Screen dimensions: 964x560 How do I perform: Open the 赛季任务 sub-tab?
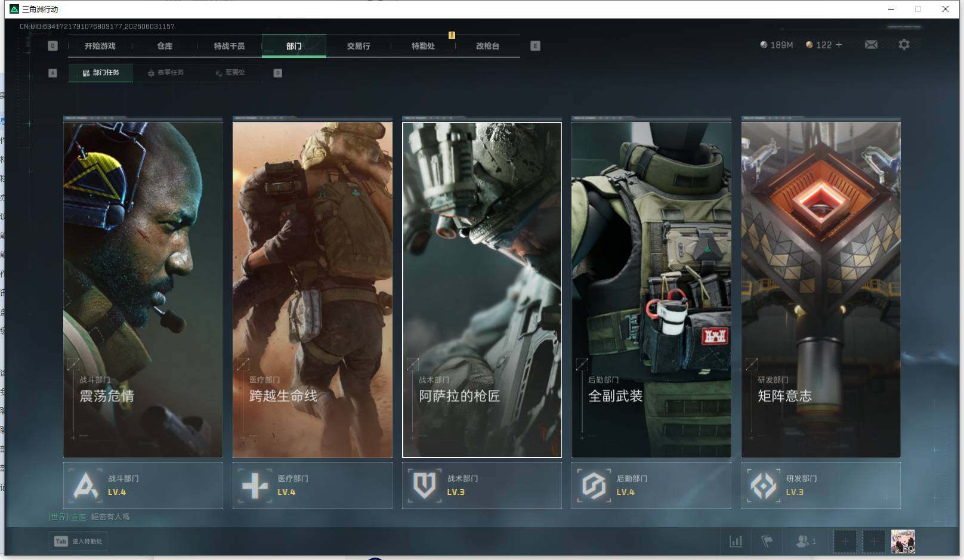coord(166,73)
